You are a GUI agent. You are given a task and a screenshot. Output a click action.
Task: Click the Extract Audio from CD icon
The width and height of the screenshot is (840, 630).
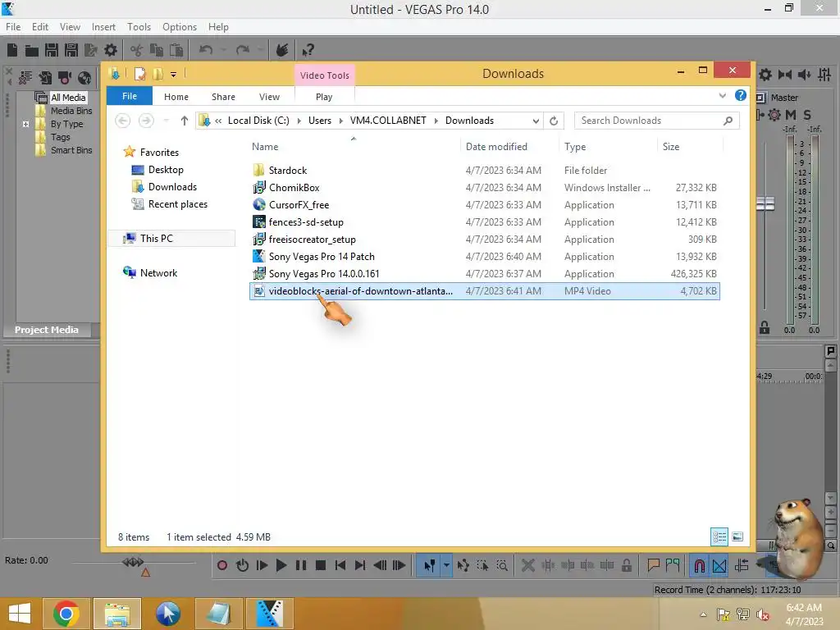click(84, 78)
